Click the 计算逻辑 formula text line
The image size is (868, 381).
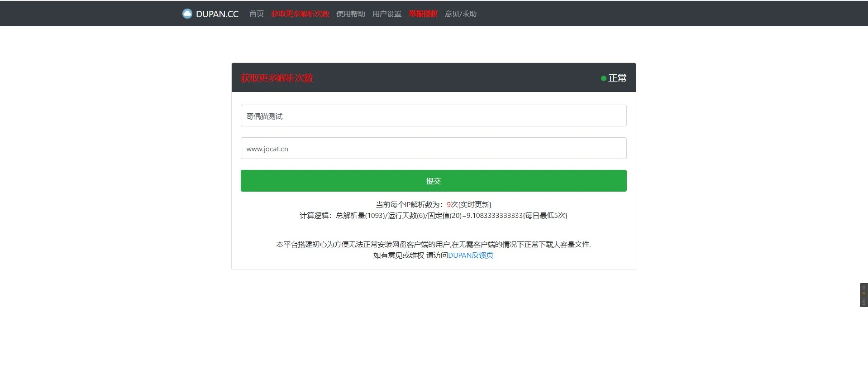(433, 216)
